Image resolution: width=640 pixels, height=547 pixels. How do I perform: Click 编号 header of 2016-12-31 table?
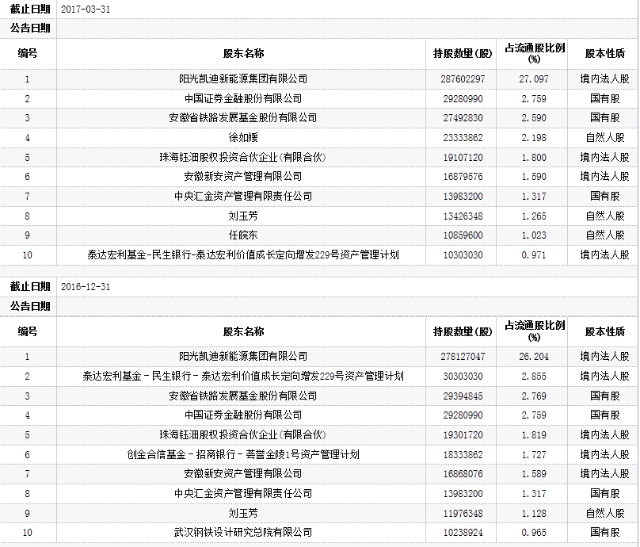pyautogui.click(x=27, y=331)
